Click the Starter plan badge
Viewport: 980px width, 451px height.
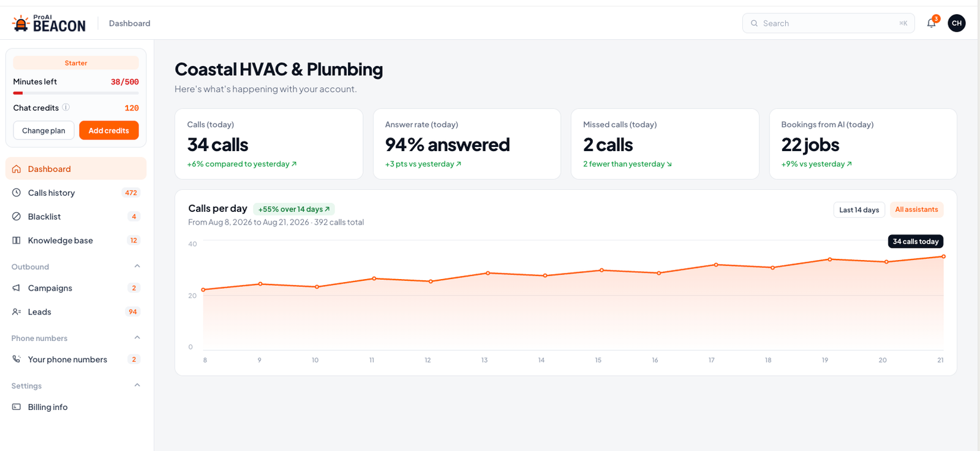coord(76,63)
